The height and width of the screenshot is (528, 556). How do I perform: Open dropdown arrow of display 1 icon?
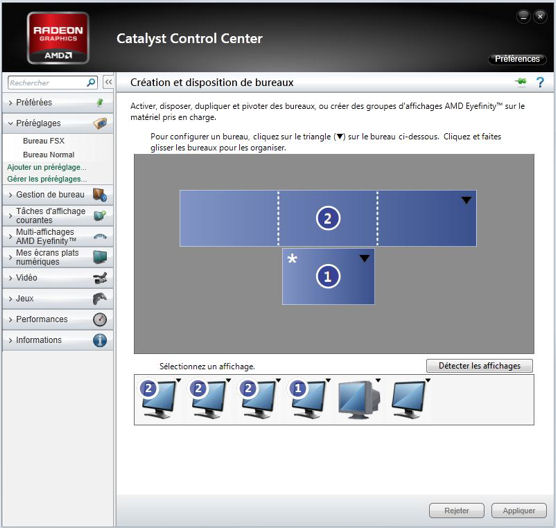(328, 380)
